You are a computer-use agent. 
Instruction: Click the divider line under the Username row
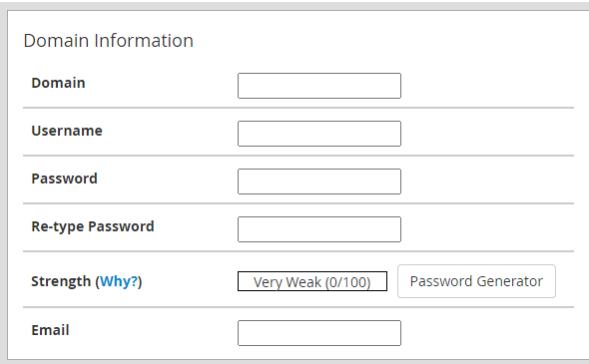(x=298, y=156)
